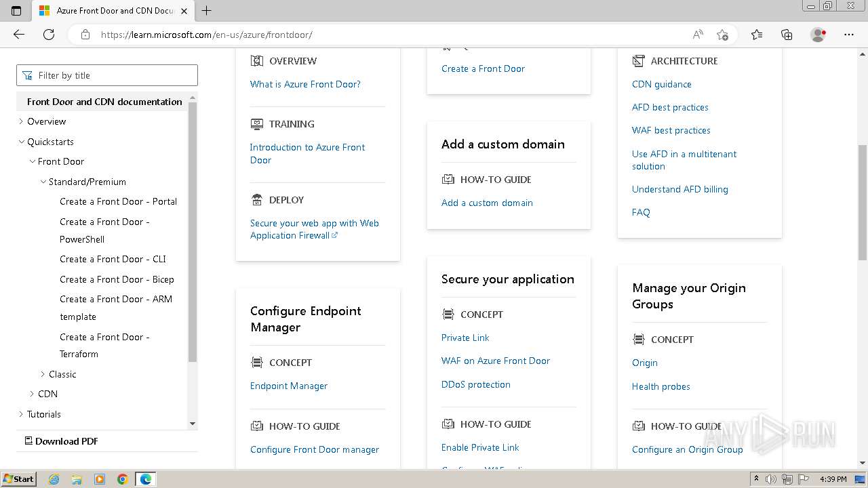Add this page to favorites via the star-plus icon

click(x=722, y=35)
